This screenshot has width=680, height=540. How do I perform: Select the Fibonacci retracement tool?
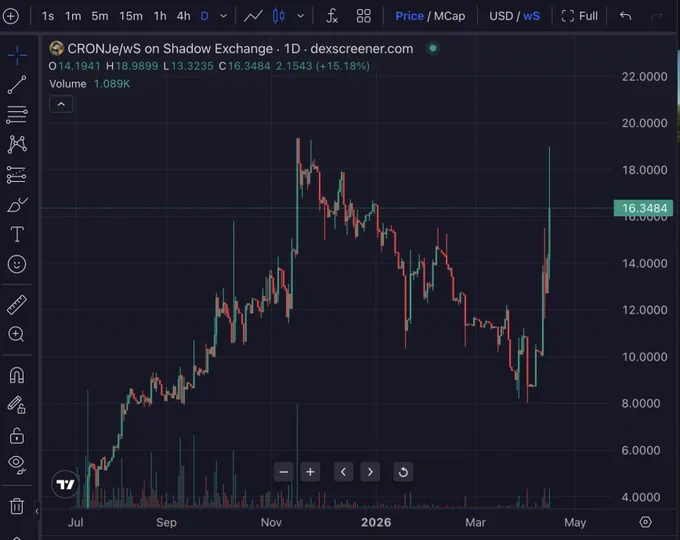coord(17,115)
